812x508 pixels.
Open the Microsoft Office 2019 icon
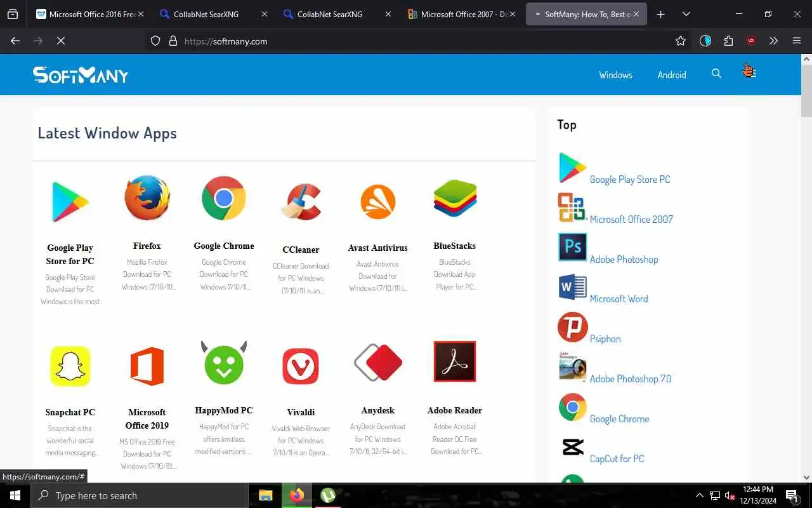point(147,366)
